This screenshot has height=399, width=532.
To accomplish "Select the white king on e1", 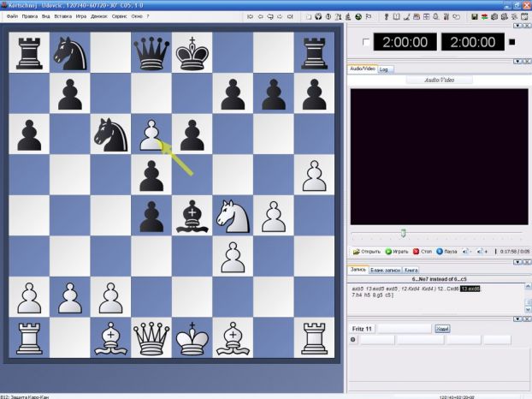I will 192,338.
